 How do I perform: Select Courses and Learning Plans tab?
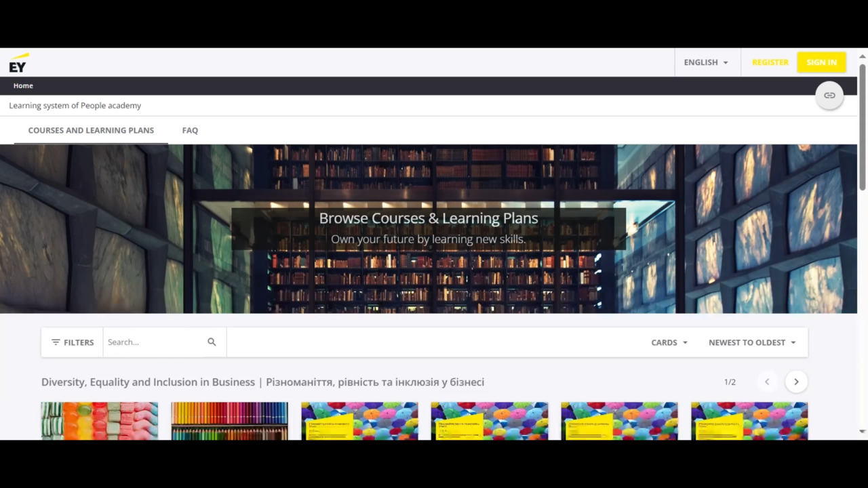(91, 130)
